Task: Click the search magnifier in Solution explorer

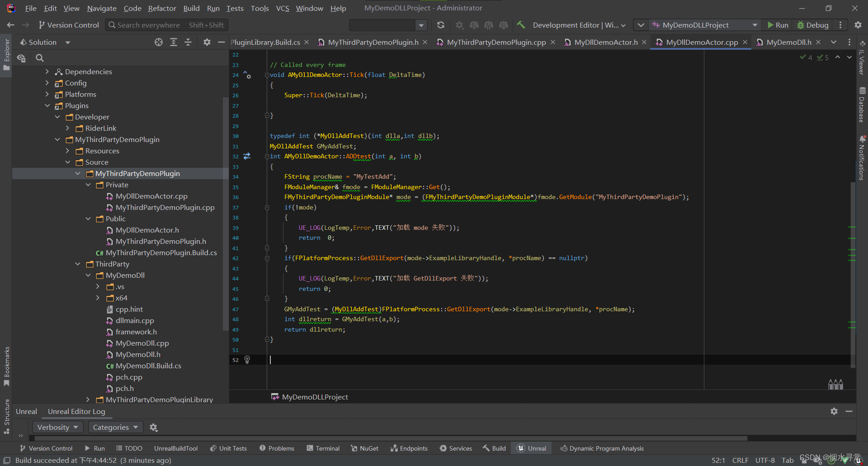Action: 40,58
